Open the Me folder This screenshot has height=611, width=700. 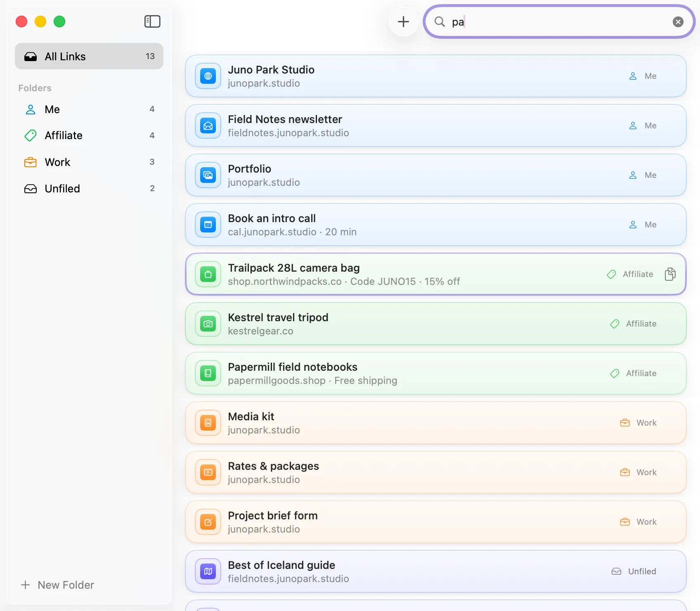click(89, 109)
